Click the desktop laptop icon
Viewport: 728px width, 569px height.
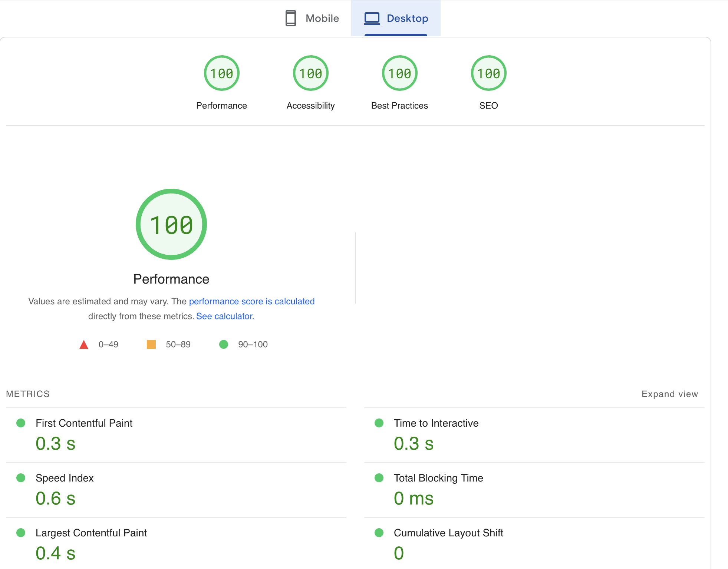tap(372, 18)
